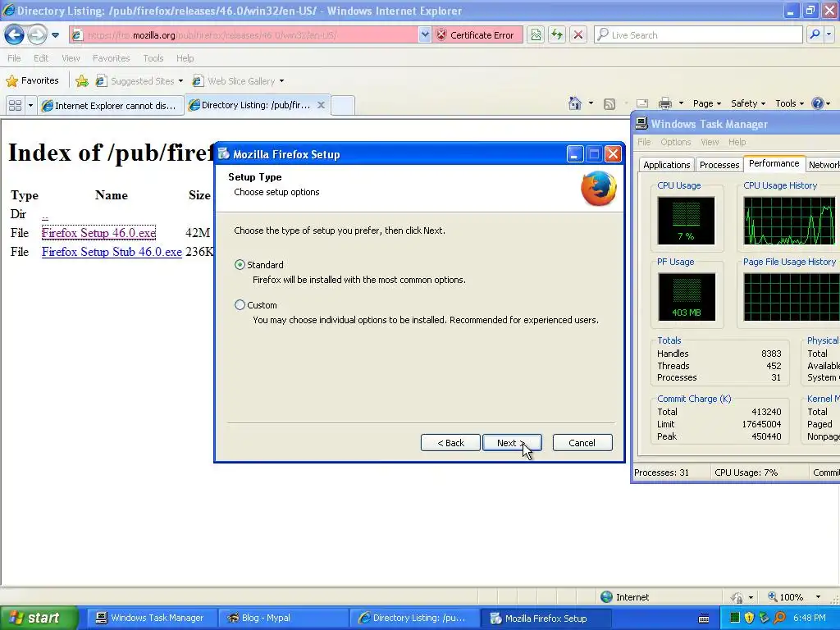The width and height of the screenshot is (840, 630).
Task: Open the IE Help menu
Action: coord(185,58)
